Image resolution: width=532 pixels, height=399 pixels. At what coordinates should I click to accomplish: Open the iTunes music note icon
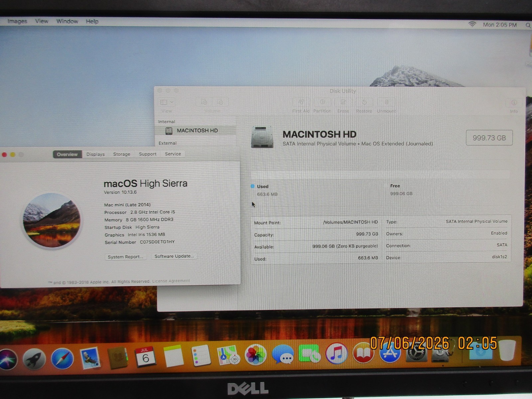coord(336,353)
